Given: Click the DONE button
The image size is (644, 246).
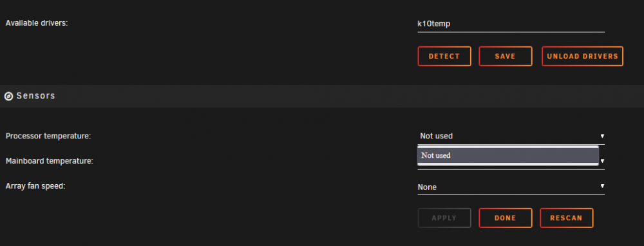Looking at the screenshot, I should [x=505, y=218].
